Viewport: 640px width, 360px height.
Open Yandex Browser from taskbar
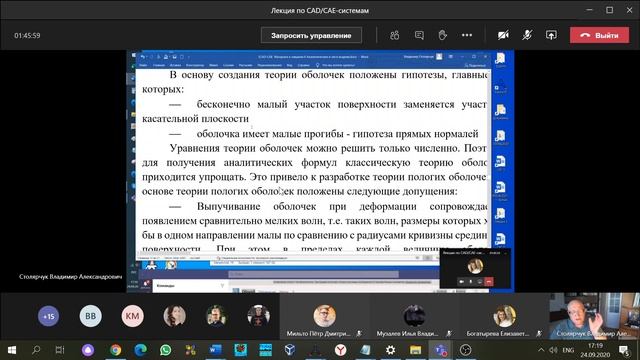pyautogui.click(x=340, y=350)
